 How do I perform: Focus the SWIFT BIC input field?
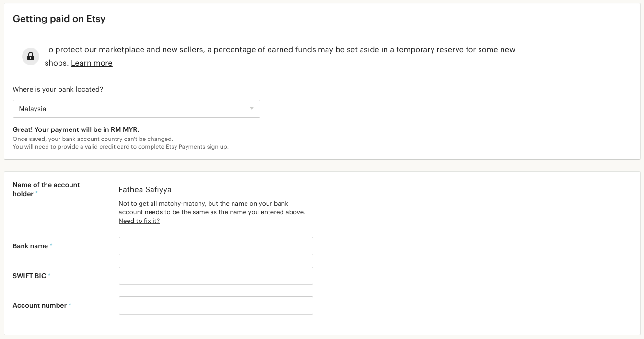point(216,276)
